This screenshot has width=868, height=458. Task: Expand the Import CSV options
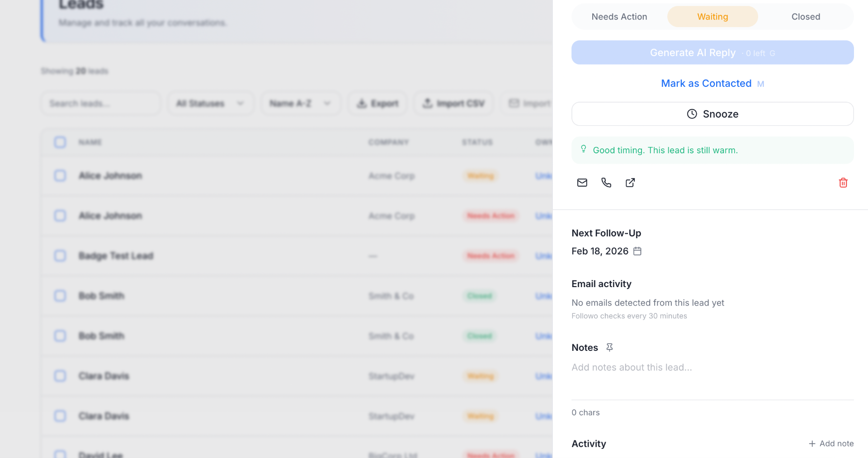point(453,103)
